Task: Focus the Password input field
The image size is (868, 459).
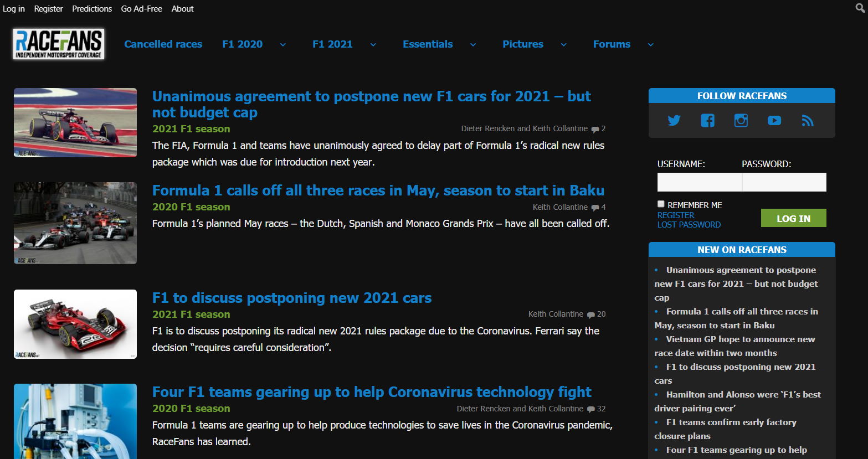Action: [784, 182]
